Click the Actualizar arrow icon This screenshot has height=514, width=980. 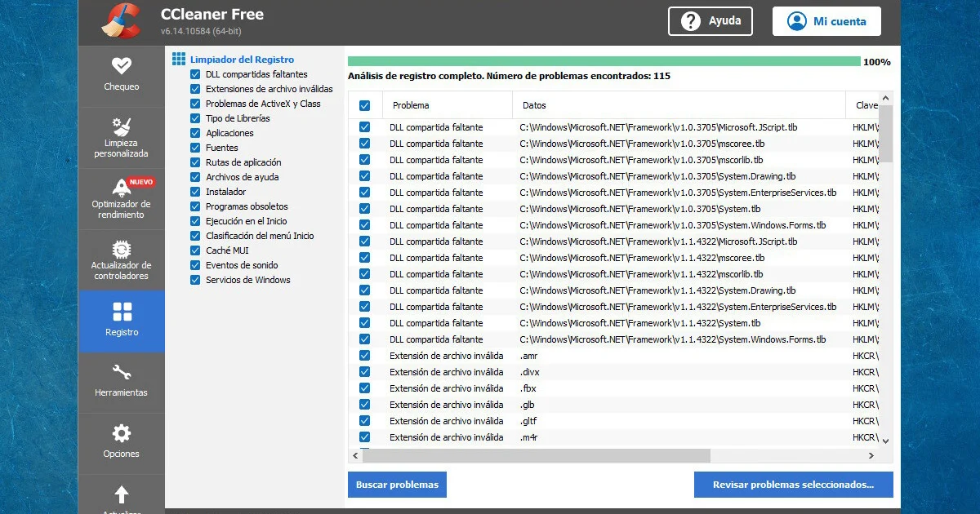121,494
